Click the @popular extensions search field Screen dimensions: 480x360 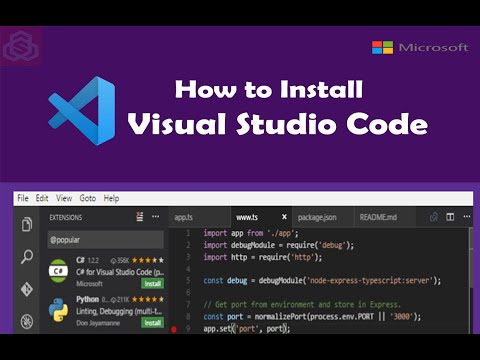106,240
